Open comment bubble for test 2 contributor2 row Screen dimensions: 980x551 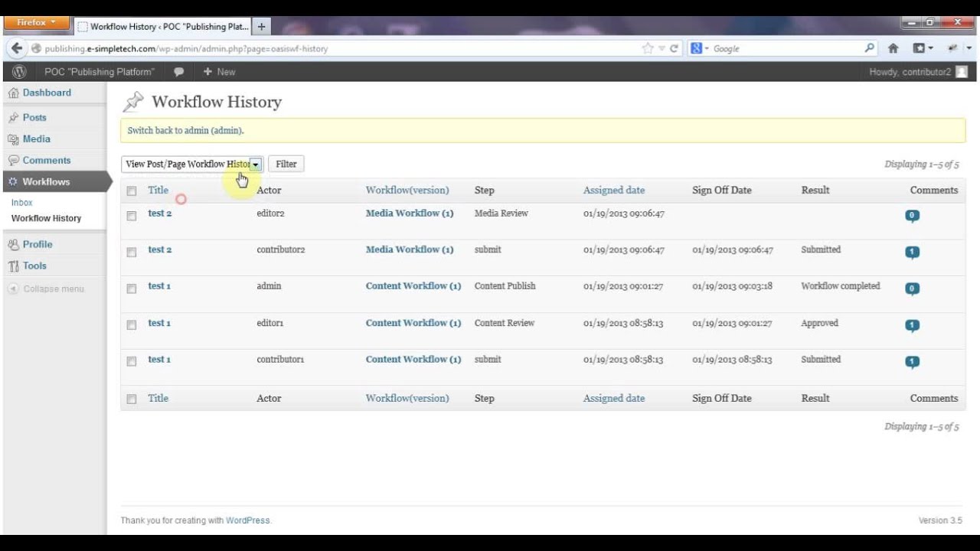(x=912, y=253)
